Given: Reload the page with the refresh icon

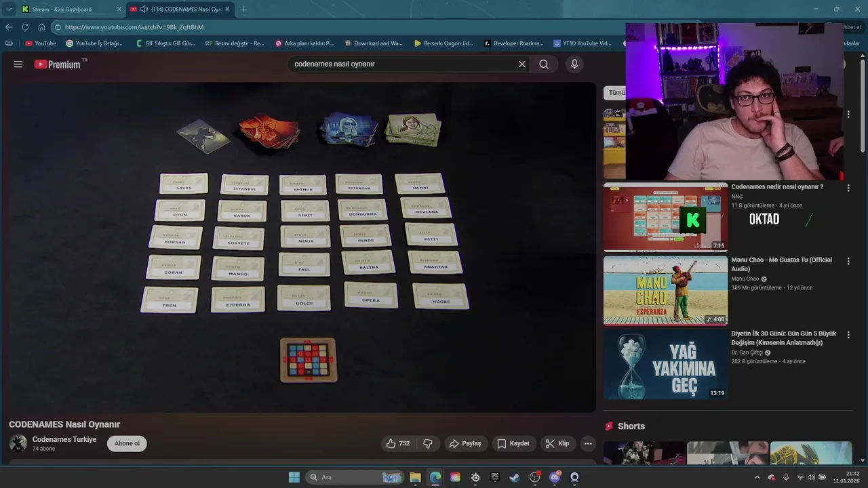Looking at the screenshot, I should 25,27.
